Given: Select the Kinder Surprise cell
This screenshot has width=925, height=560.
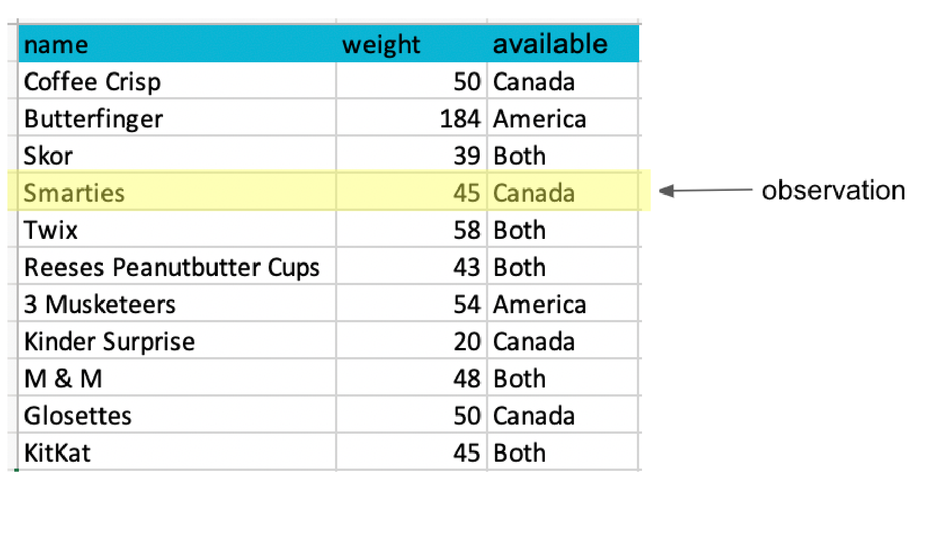Looking at the screenshot, I should click(109, 342).
